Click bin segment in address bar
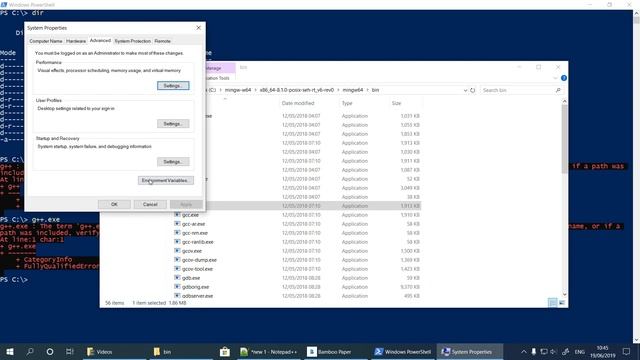 tap(375, 90)
